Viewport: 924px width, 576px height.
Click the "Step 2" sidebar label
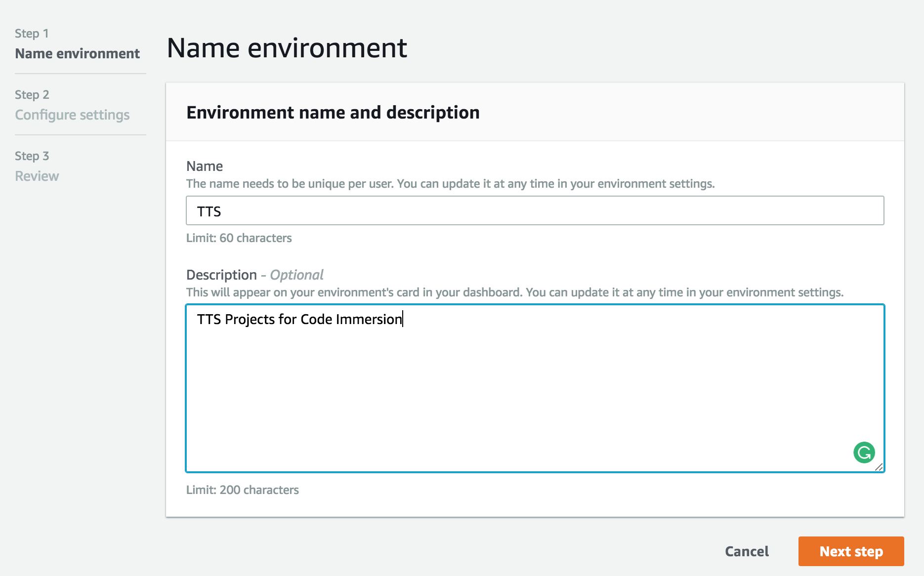pos(32,95)
